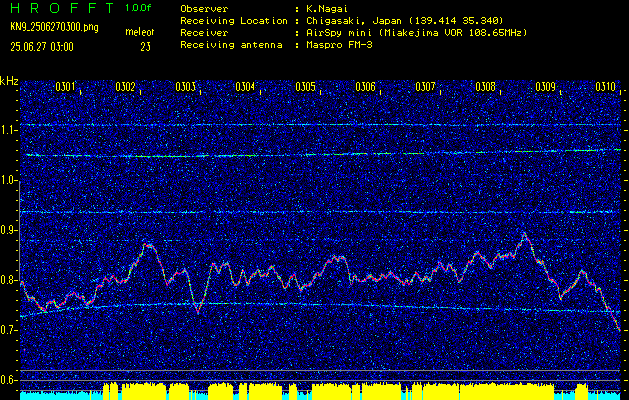Click the Observer field label
The image size is (629, 400).
pyautogui.click(x=204, y=8)
